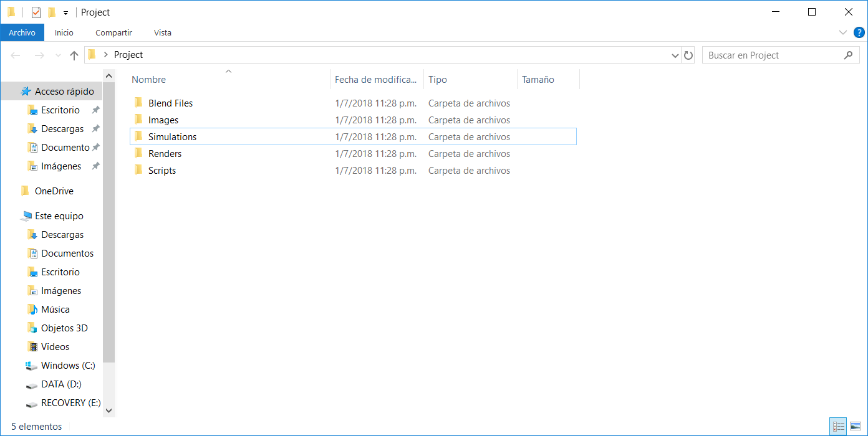Go up one folder level with the up arrow
The height and width of the screenshot is (436, 868).
(74, 55)
